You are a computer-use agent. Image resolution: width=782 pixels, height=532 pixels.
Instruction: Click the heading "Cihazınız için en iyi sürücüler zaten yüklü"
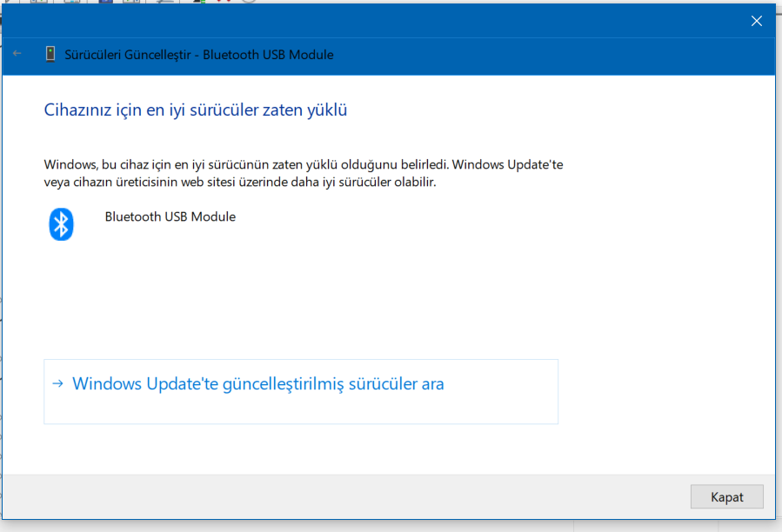tap(196, 110)
